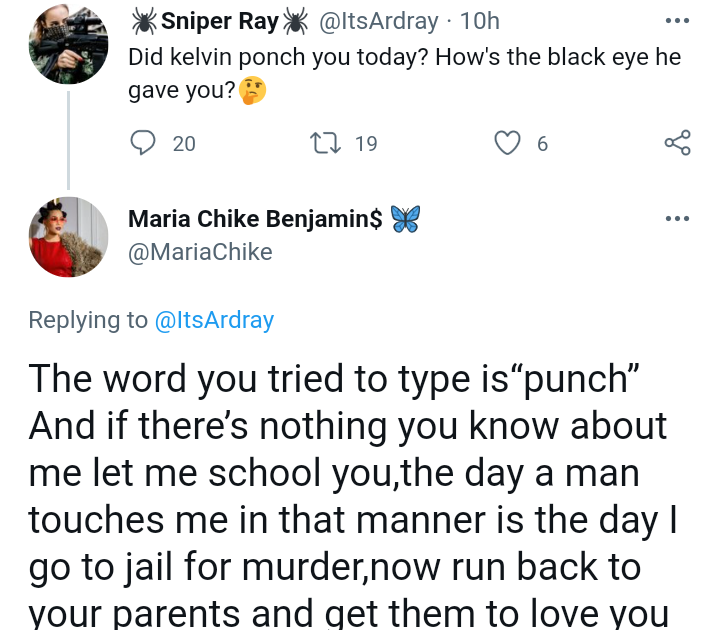This screenshot has height=630, width=720.
Task: Share Sniper Ray's tweet using share icon
Action: [x=677, y=143]
